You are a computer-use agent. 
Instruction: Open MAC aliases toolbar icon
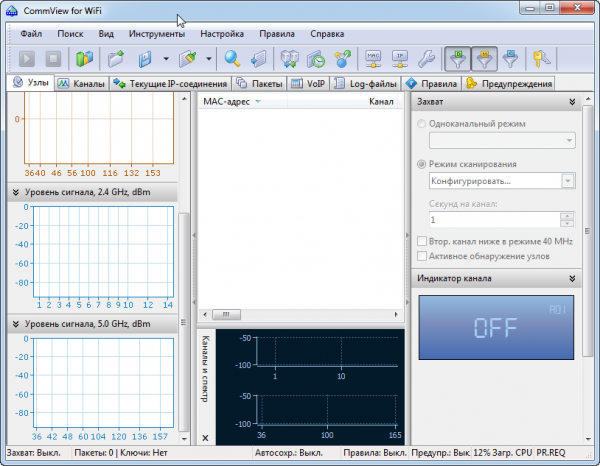tap(373, 59)
